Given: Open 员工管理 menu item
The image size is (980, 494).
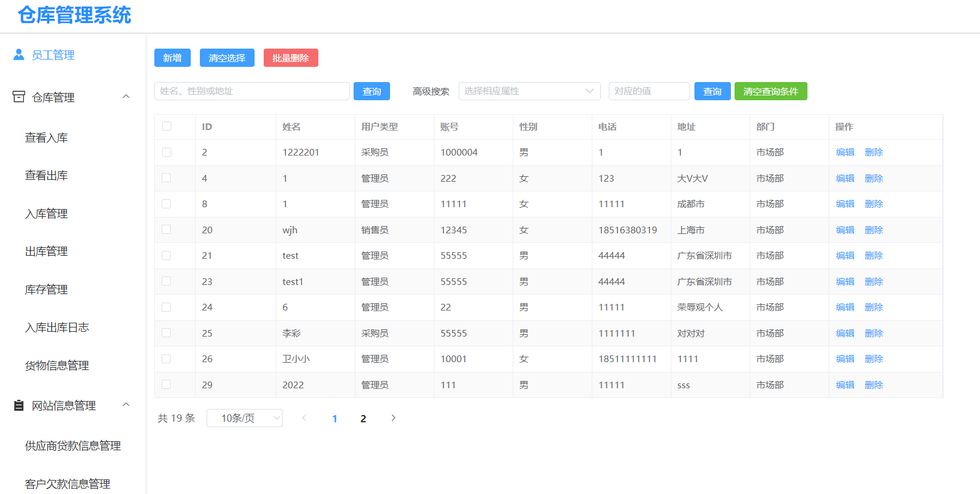Looking at the screenshot, I should tap(53, 55).
